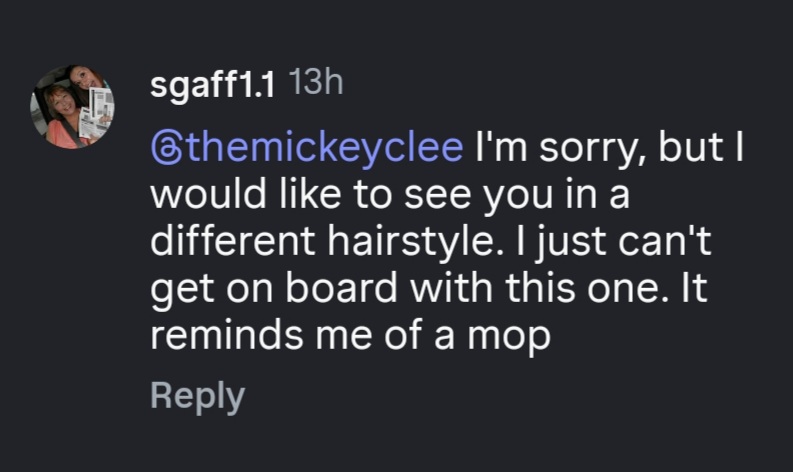The width and height of the screenshot is (793, 472).
Task: Open sgaff1.1's profile picture
Action: pyautogui.click(x=72, y=107)
